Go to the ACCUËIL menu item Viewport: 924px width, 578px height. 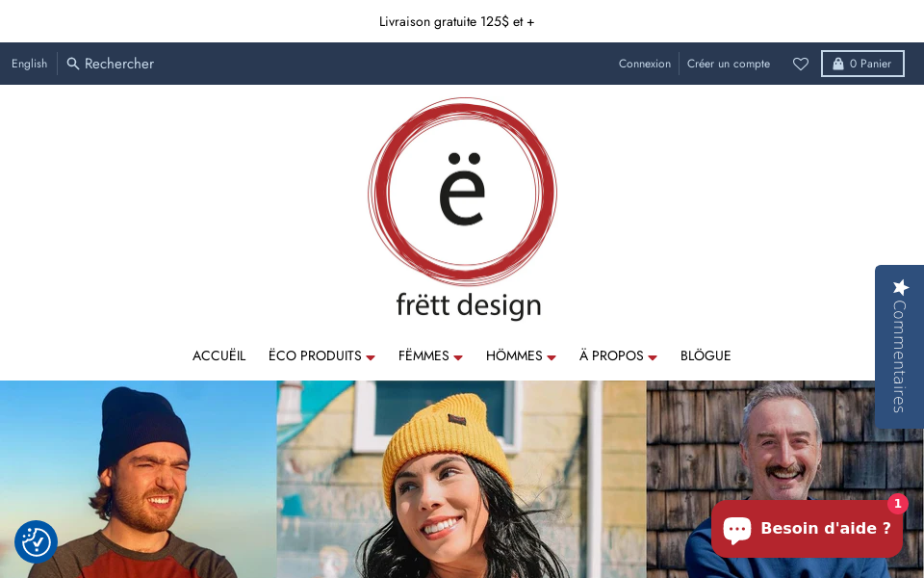coord(218,355)
